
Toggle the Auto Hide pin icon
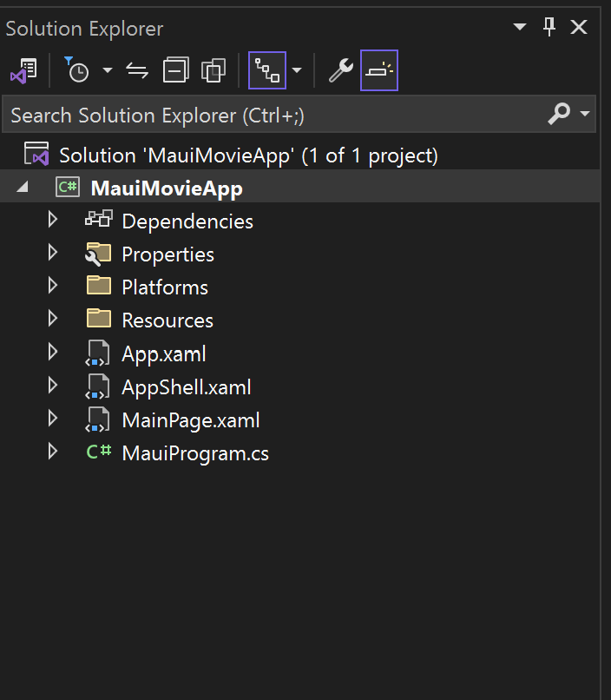point(549,27)
